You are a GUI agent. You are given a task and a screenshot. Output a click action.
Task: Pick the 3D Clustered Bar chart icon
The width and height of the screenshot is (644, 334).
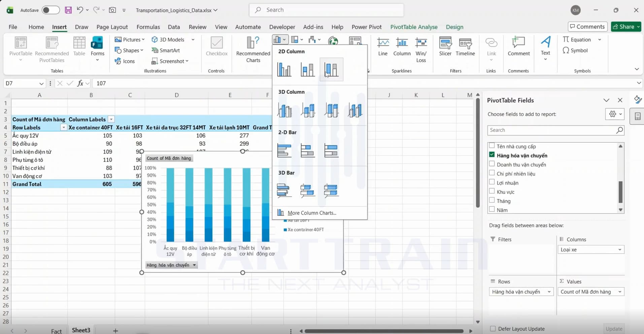[284, 190]
